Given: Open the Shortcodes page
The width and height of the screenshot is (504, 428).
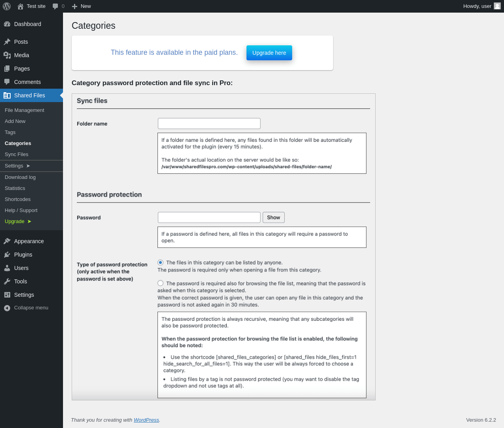Looking at the screenshot, I should (x=18, y=199).
